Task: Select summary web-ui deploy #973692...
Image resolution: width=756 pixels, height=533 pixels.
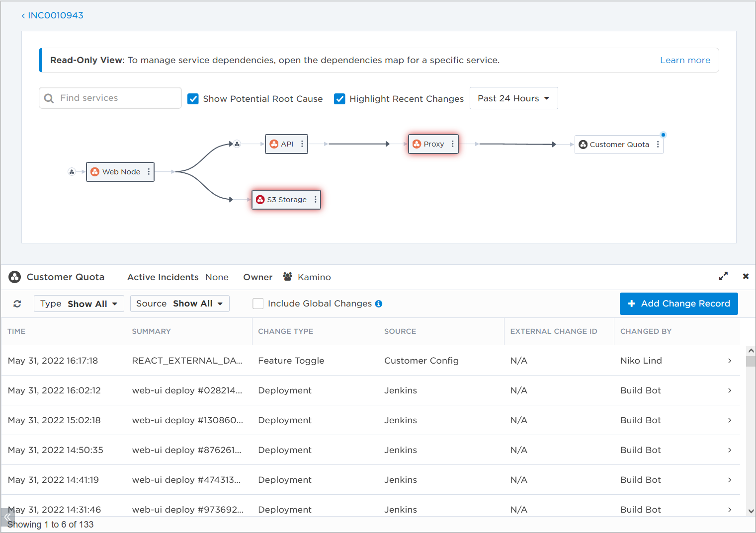Action: [x=188, y=510]
